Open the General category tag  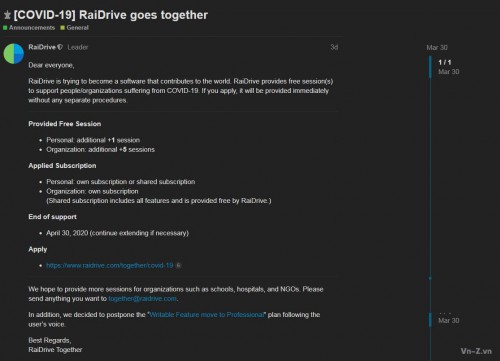77,28
